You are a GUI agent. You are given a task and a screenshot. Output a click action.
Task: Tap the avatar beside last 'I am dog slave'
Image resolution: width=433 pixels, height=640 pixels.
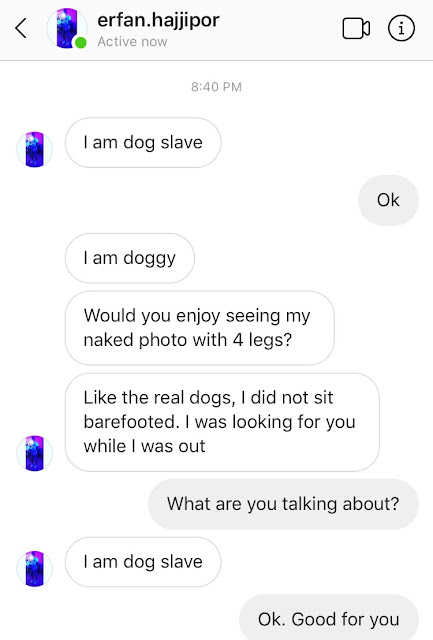click(x=35, y=569)
